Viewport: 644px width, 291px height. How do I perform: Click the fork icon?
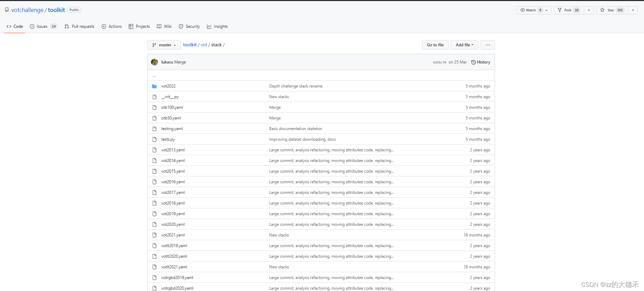click(560, 10)
